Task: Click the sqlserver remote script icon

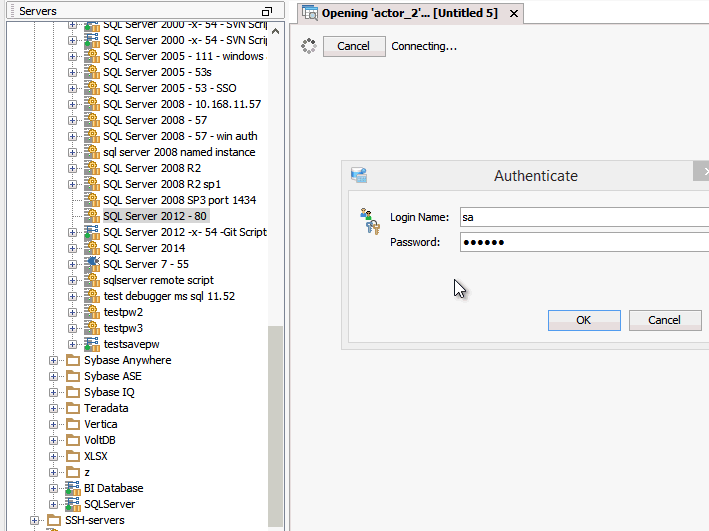Action: pyautogui.click(x=92, y=280)
